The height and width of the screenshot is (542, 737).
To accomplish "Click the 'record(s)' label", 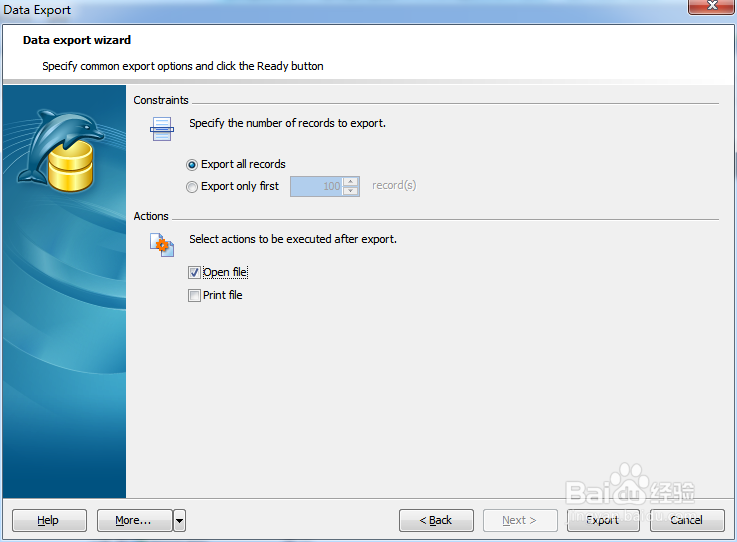I will [394, 185].
